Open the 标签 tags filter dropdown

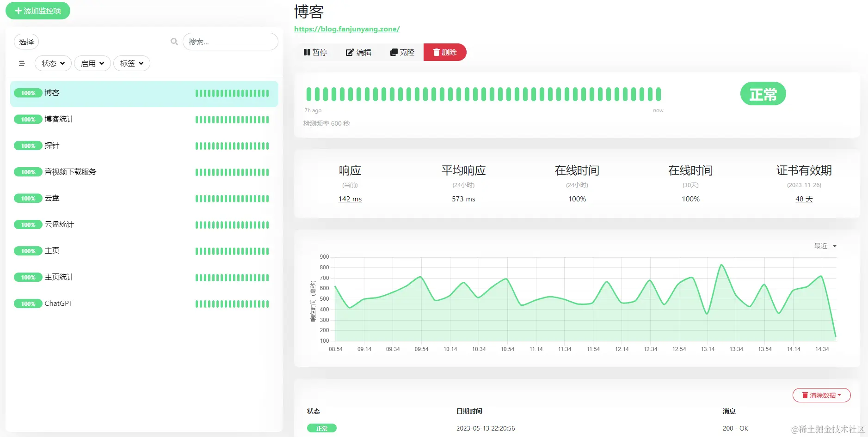click(132, 63)
